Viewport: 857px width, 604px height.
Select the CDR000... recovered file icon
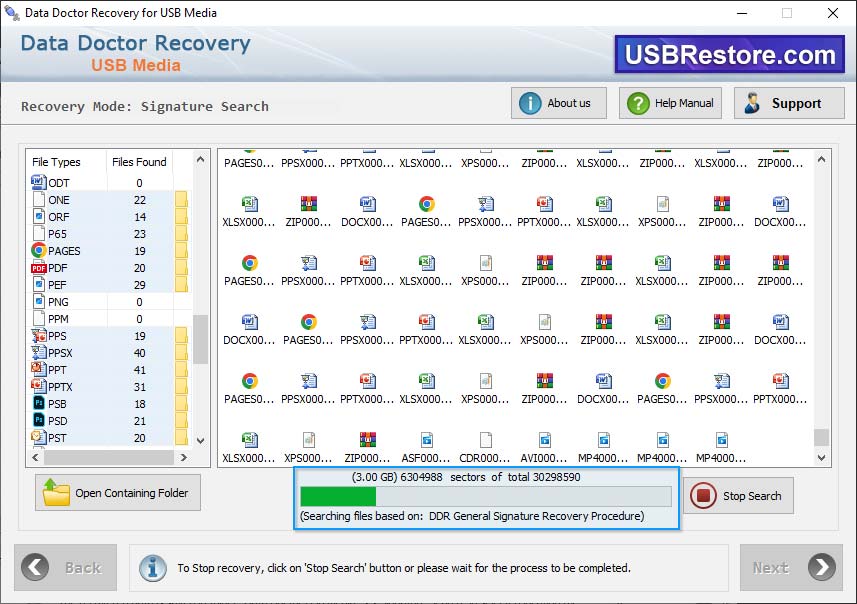485,440
